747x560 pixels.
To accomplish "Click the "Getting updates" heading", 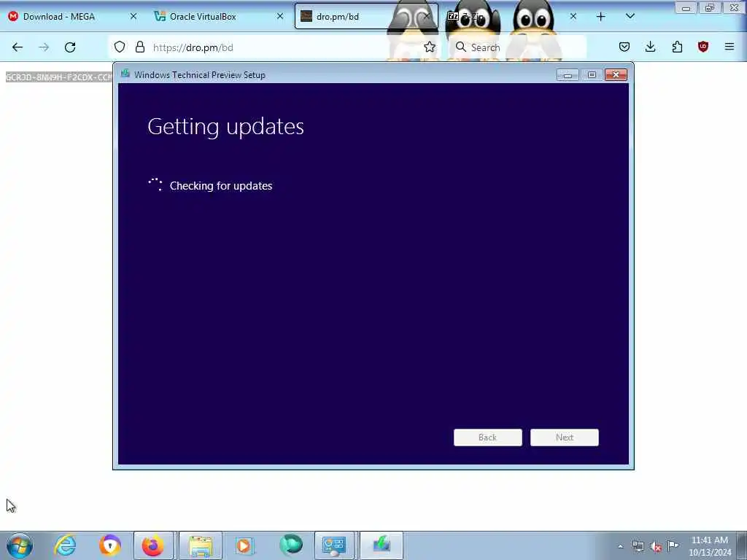I will 226,127.
